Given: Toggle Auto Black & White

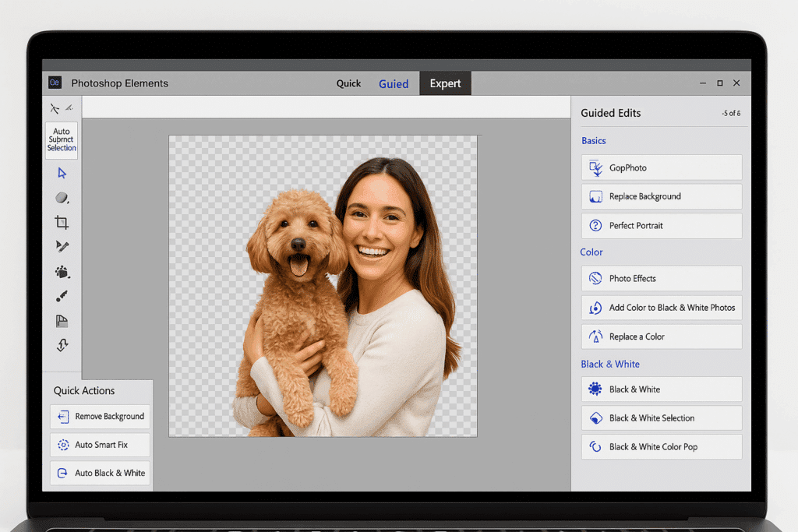Looking at the screenshot, I should click(x=100, y=473).
